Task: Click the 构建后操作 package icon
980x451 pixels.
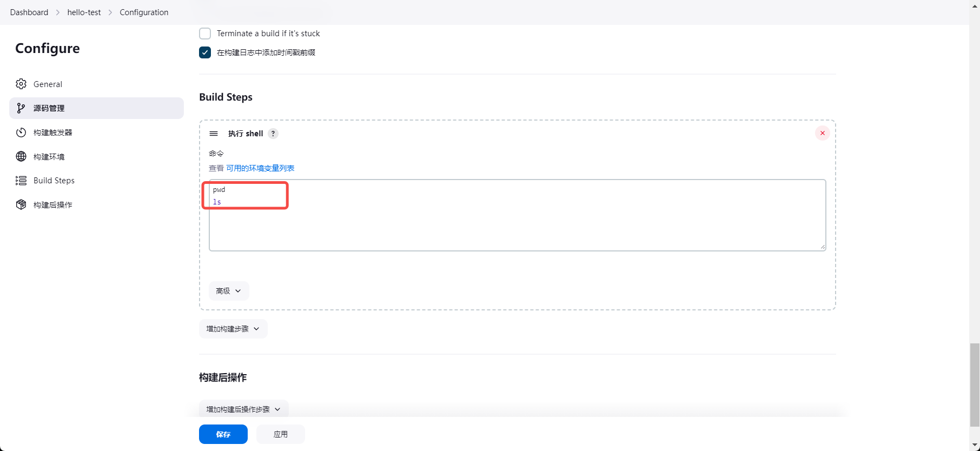Action: coord(21,204)
